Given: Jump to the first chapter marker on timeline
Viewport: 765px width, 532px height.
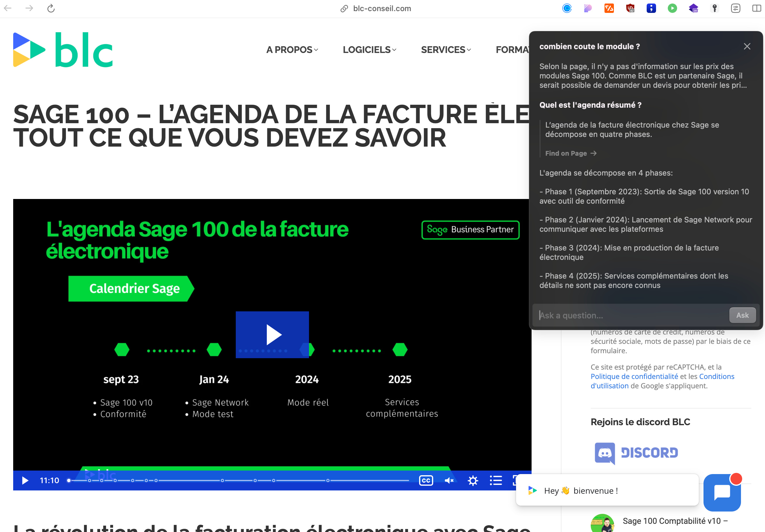Looking at the screenshot, I should click(89, 480).
